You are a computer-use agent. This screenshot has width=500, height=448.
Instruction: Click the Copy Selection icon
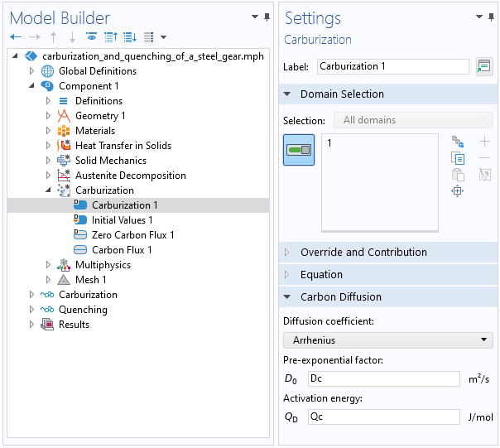point(458,158)
